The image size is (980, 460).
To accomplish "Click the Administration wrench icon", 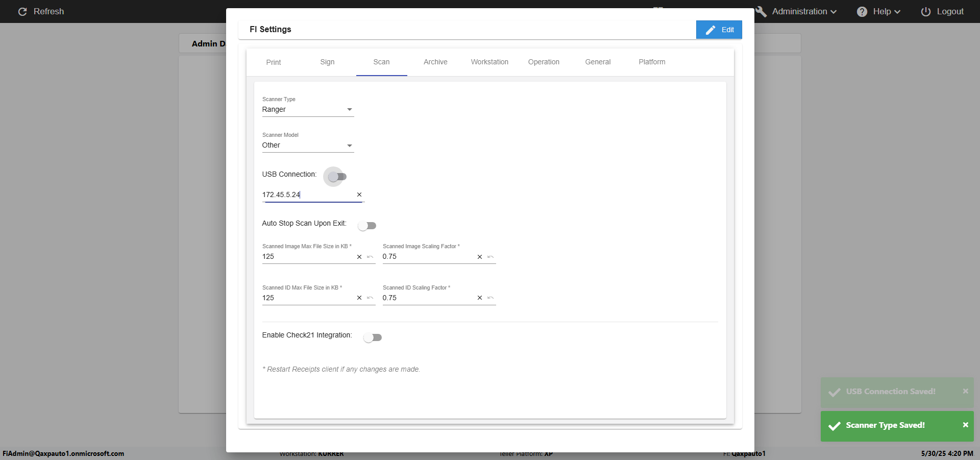I will tap(761, 11).
